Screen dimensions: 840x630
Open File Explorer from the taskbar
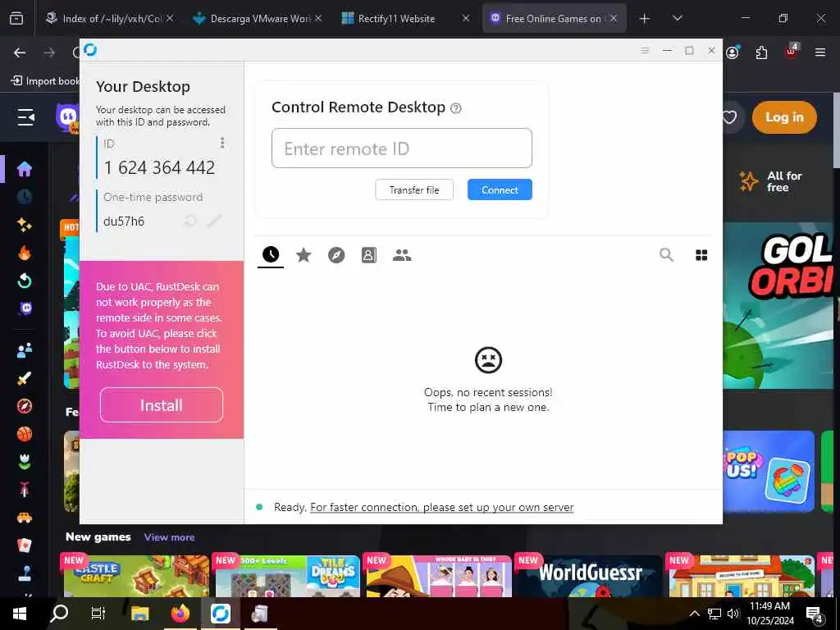139,614
